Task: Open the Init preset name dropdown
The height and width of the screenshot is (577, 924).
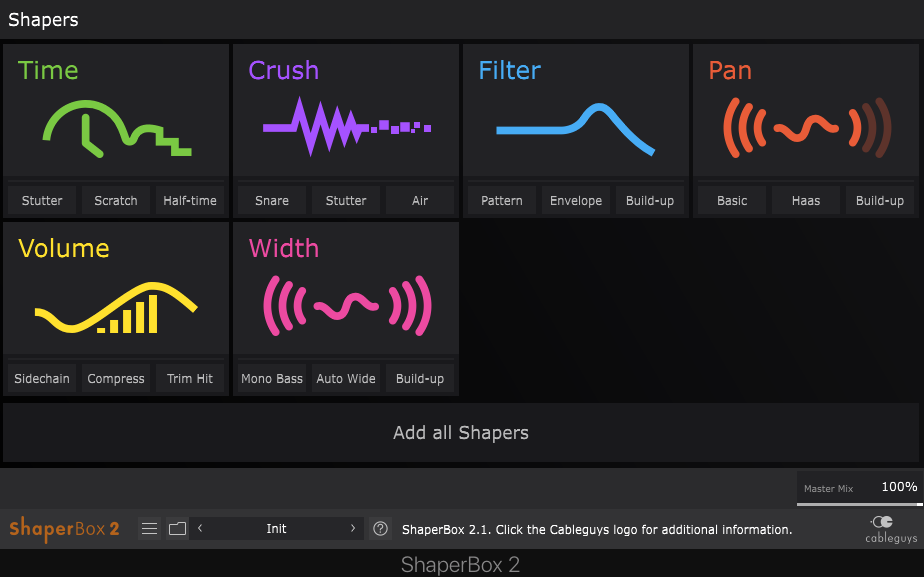Action: pyautogui.click(x=276, y=529)
